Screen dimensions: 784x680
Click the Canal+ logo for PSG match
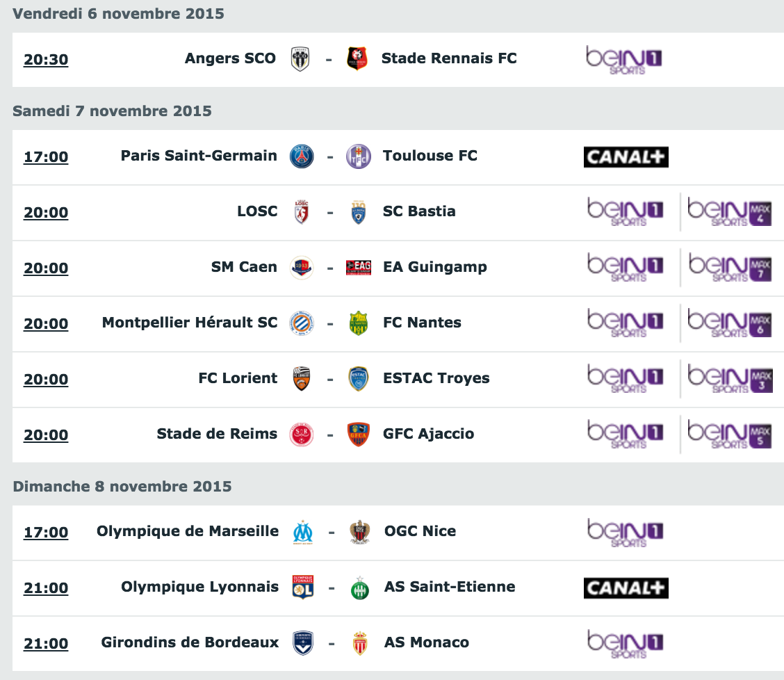point(626,157)
